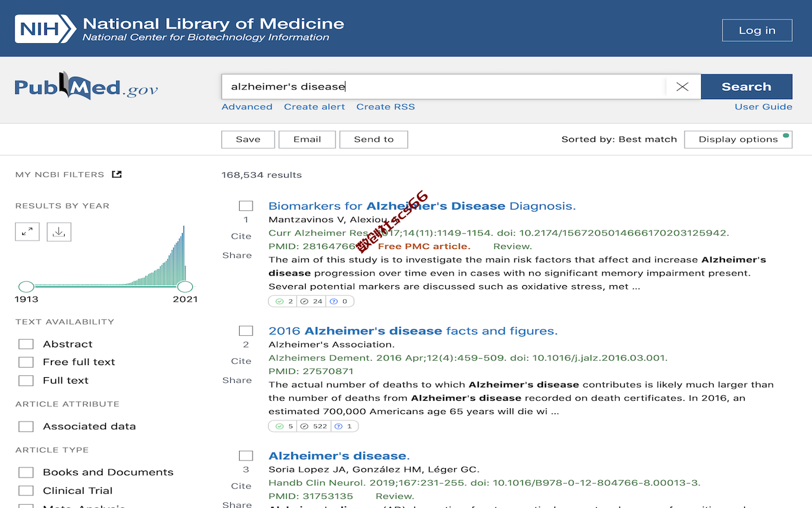The image size is (812, 508).
Task: Open the 2016 Alzheimer's disease facts and figures article
Action: coord(413,331)
